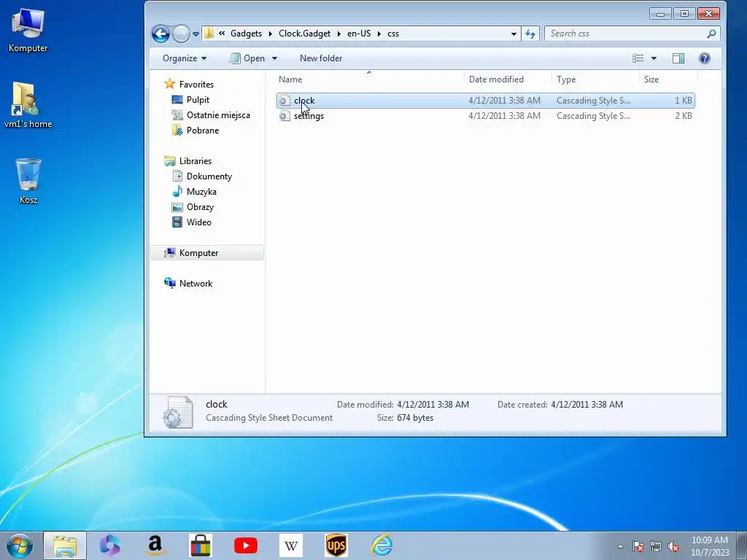Screen dimensions: 747x560
Task: Click the css breadcrumb segment
Action: click(393, 34)
